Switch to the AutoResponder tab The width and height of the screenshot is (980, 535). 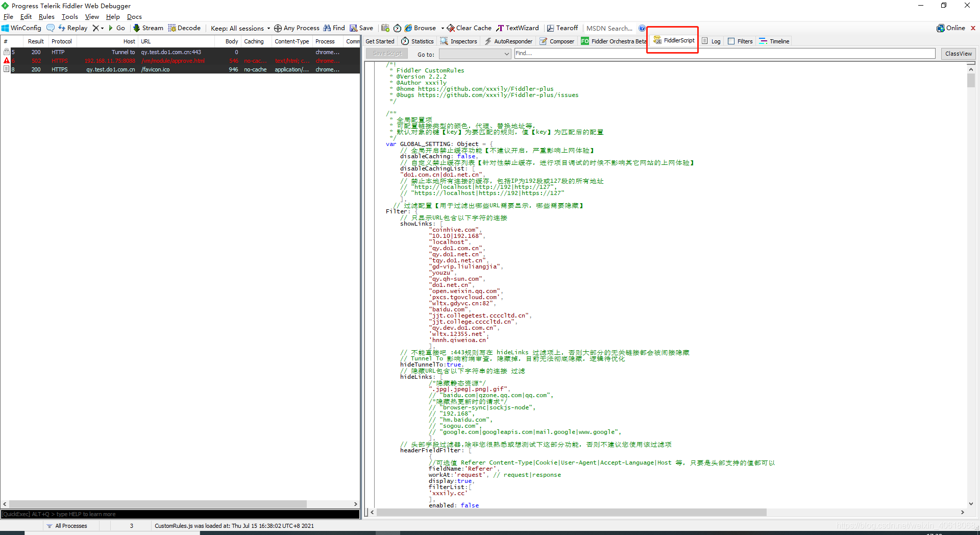(x=508, y=41)
